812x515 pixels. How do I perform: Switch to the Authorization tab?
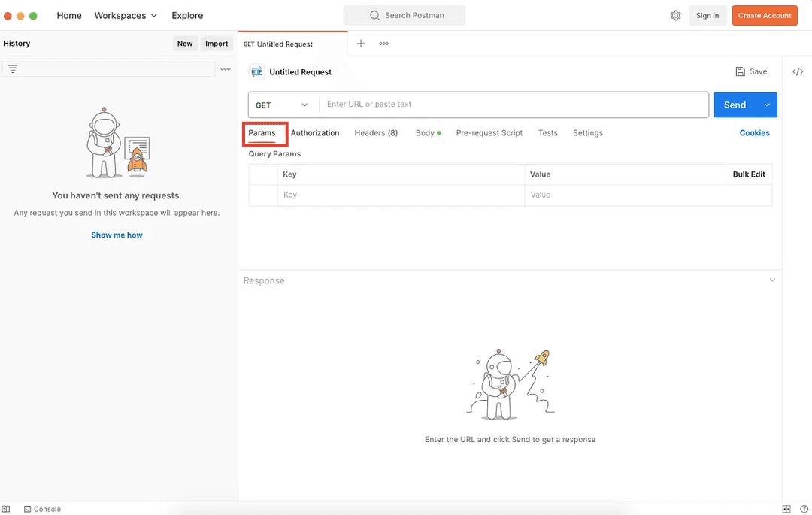point(315,133)
